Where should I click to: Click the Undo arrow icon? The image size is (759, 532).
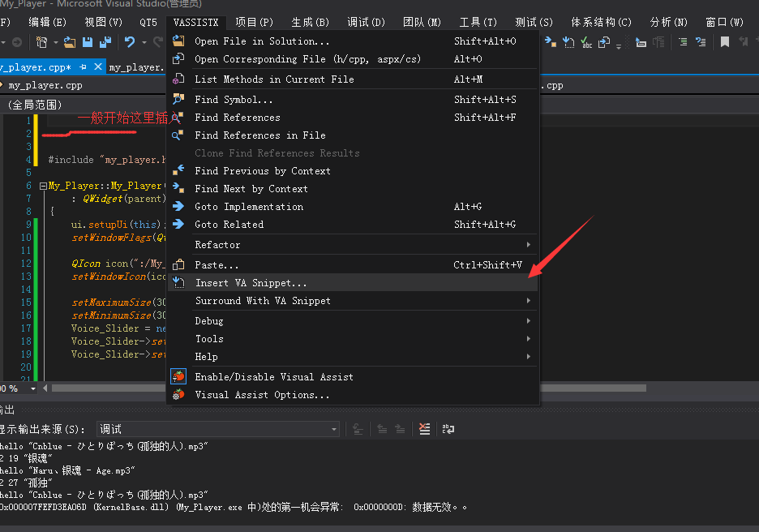coord(129,43)
